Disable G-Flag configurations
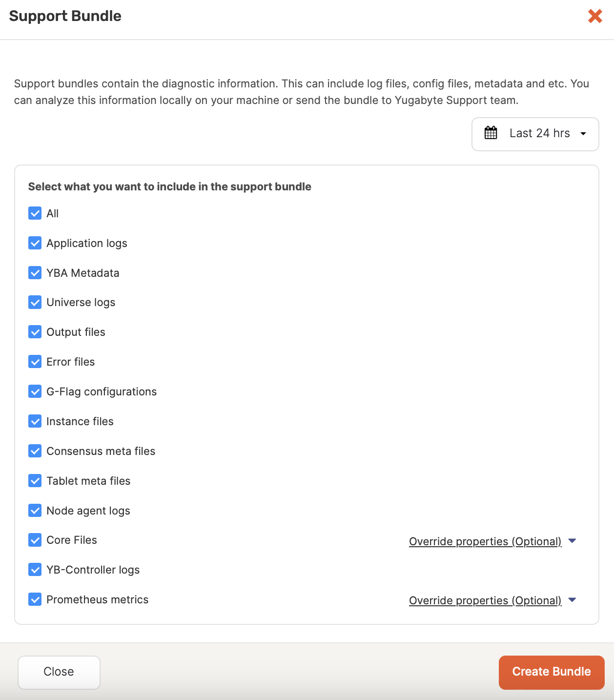Viewport: 614px width, 700px height. click(35, 391)
